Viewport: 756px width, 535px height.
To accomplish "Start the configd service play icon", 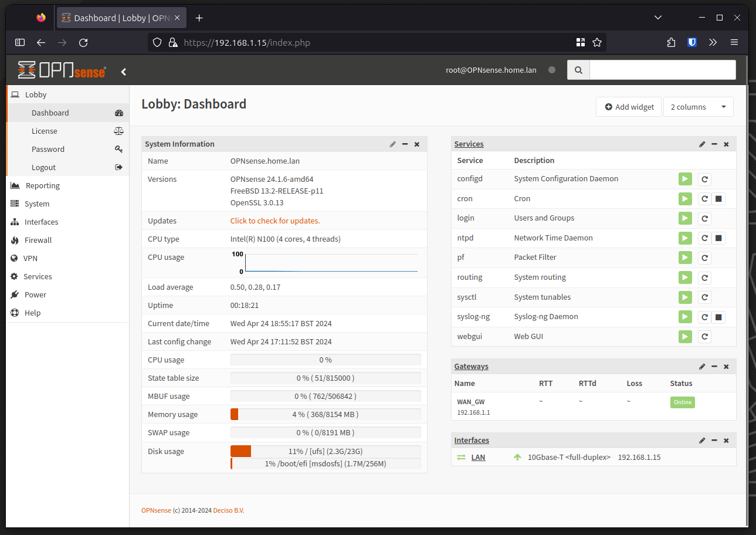I will (685, 179).
